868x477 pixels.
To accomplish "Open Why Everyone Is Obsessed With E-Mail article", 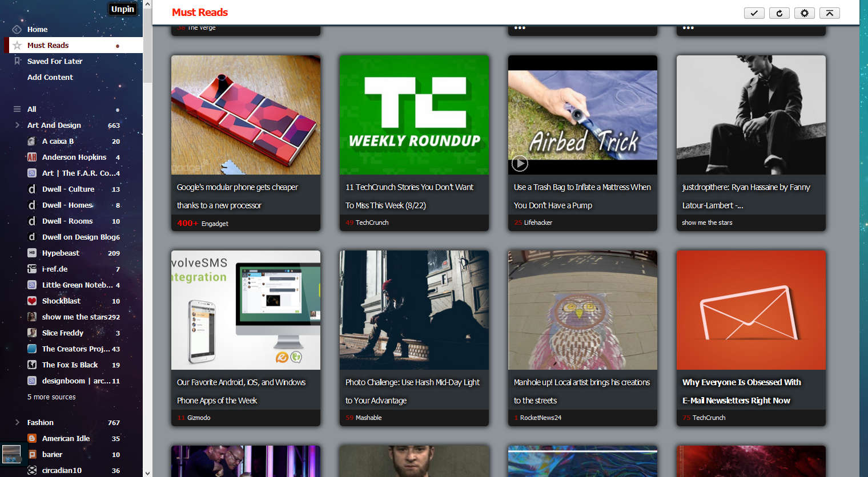I will [741, 391].
